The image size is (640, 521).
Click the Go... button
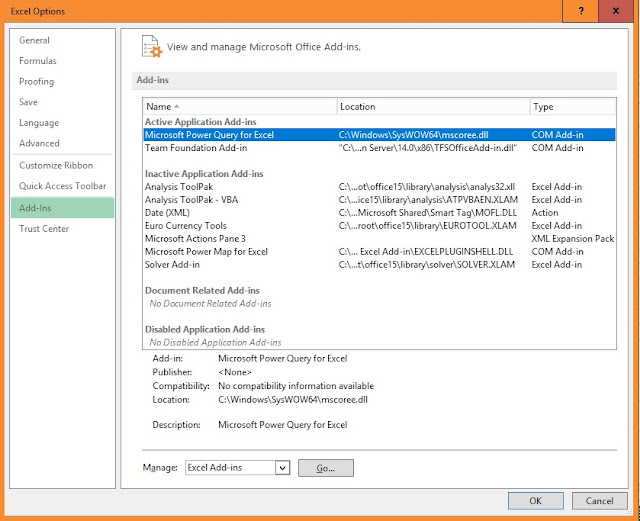click(x=326, y=468)
